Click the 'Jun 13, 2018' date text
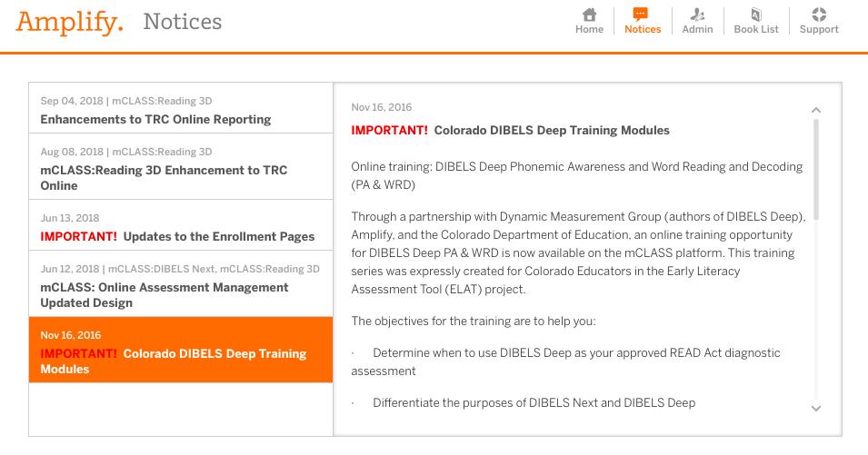 pos(70,218)
